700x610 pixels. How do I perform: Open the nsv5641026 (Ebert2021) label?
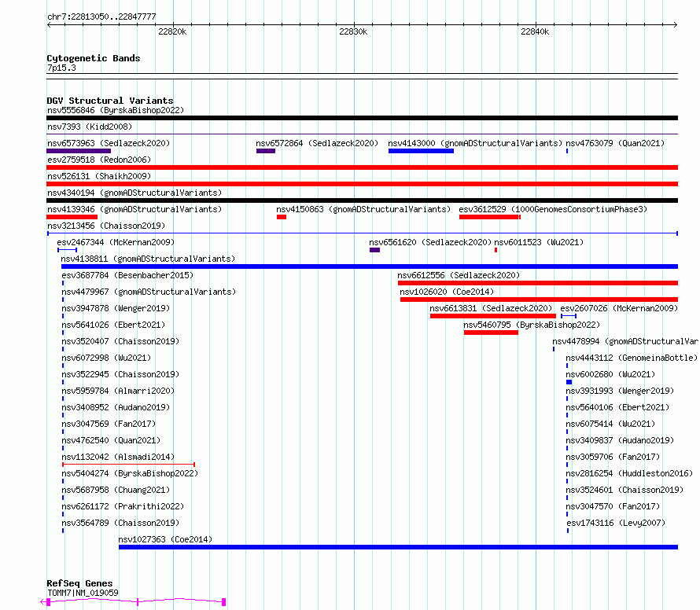pyautogui.click(x=113, y=325)
